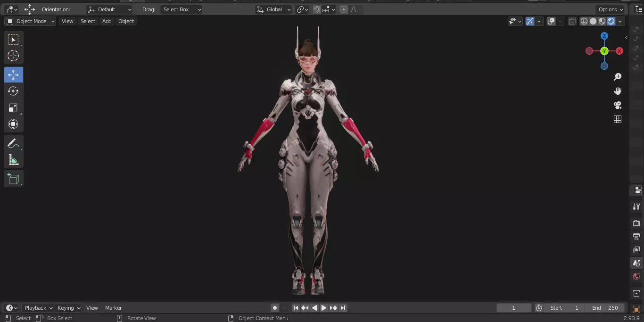Toggle snapping magnet
Image resolution: width=644 pixels, height=322 pixels.
click(317, 9)
